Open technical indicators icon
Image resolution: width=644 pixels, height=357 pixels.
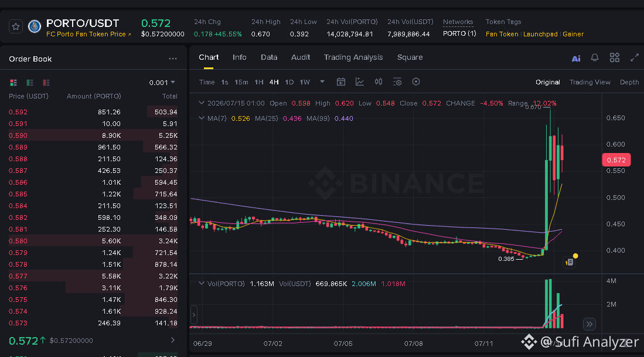(360, 81)
